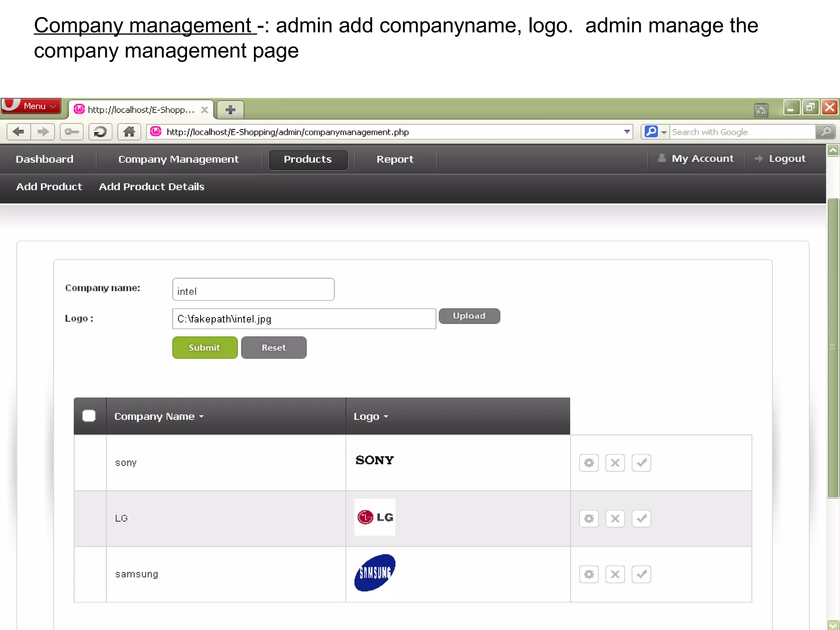The height and width of the screenshot is (630, 840).
Task: Click the gray Reset button
Action: pos(274,348)
